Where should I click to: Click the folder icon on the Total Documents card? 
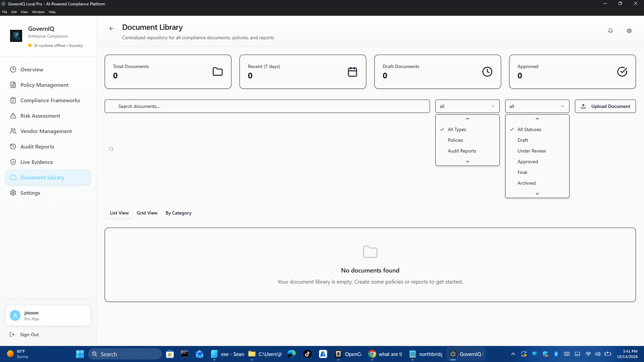218,72
